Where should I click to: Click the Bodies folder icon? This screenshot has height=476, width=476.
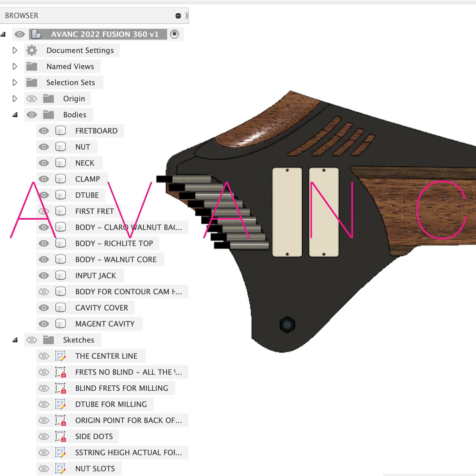(48, 115)
